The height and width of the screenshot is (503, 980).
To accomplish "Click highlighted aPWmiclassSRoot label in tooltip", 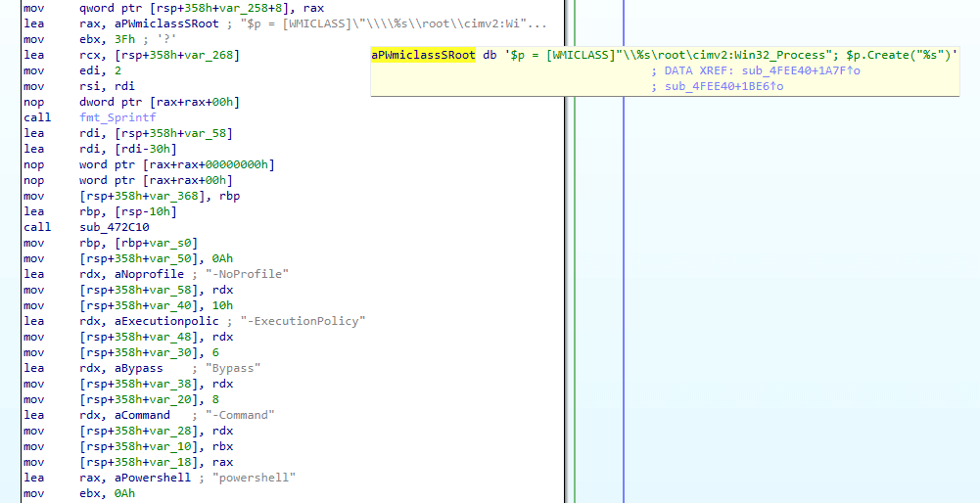I will 423,55.
